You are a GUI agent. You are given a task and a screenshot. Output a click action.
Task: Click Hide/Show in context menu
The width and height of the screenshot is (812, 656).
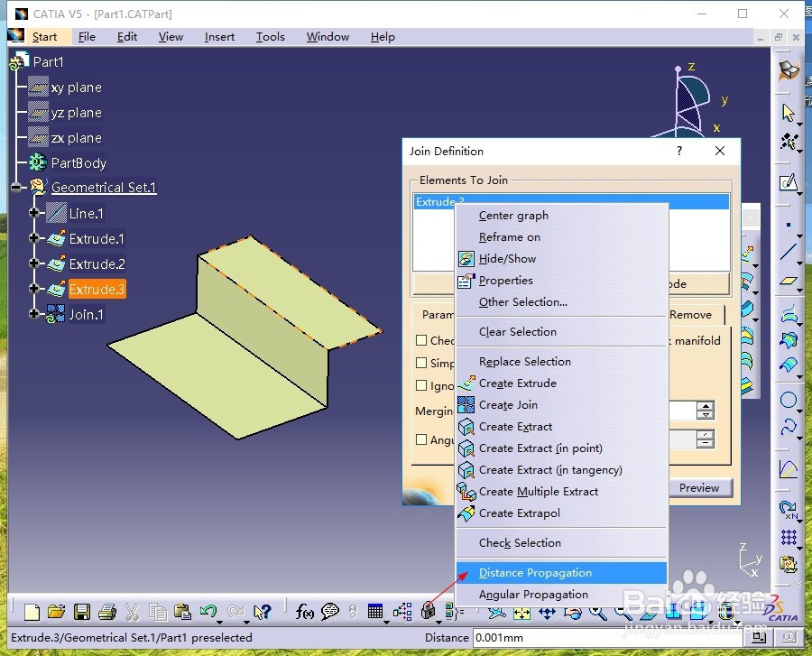point(561,259)
